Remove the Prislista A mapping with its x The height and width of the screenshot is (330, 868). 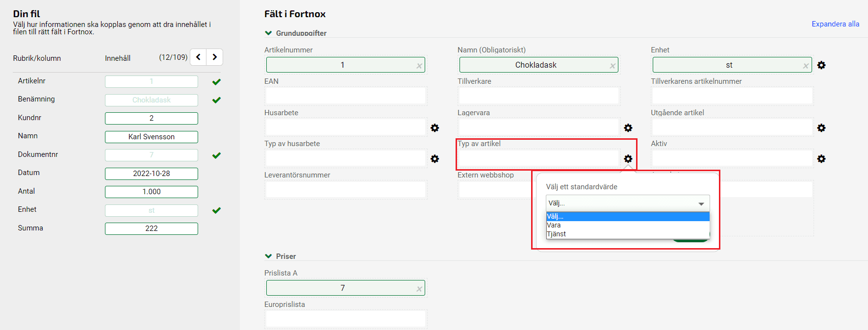(x=419, y=289)
